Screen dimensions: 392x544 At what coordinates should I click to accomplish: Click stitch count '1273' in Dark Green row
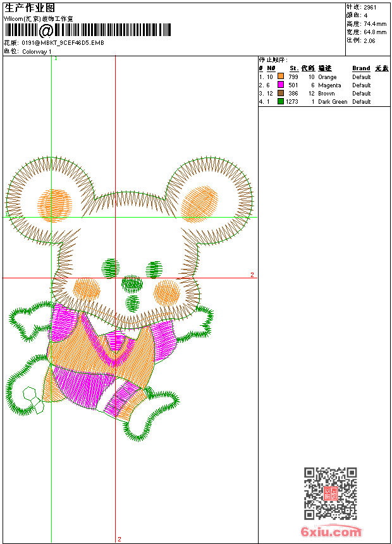click(x=291, y=102)
